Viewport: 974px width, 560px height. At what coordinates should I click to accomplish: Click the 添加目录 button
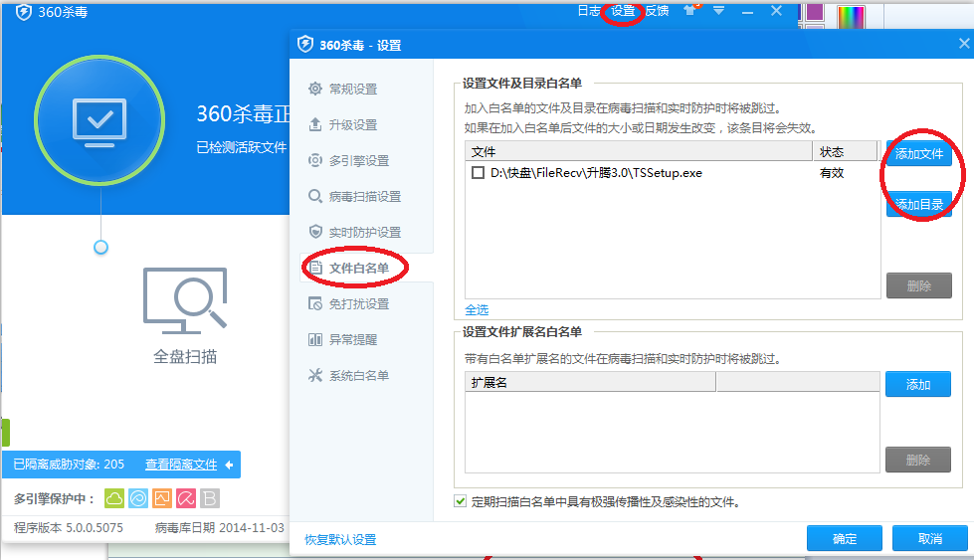[918, 204]
